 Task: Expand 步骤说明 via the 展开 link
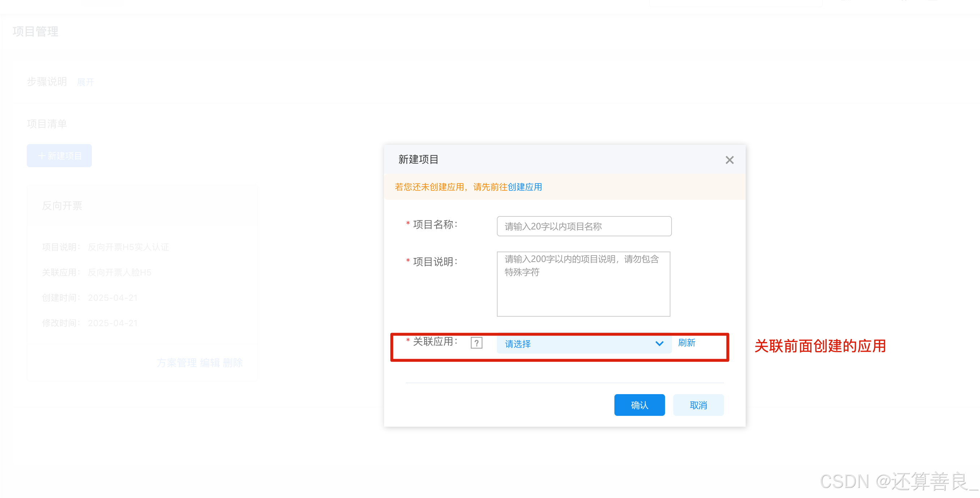click(85, 82)
